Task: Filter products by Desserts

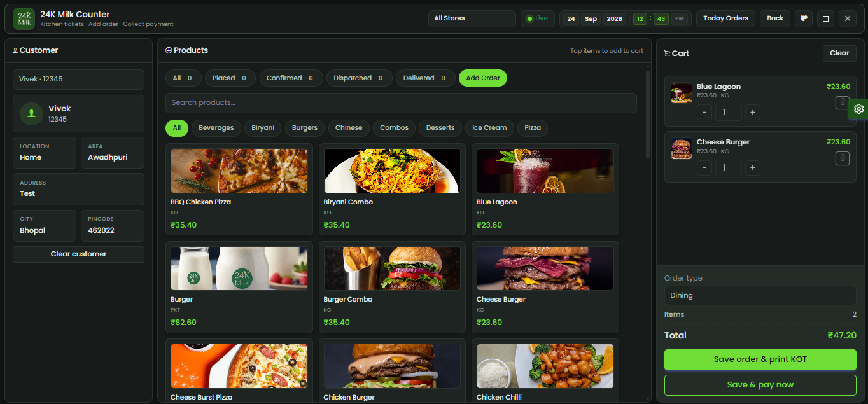Action: click(440, 128)
